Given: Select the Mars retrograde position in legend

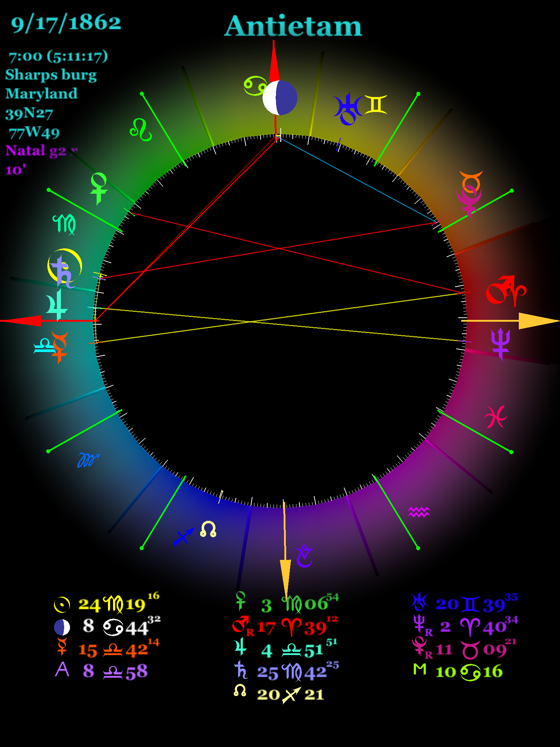Looking at the screenshot, I should point(285,627).
